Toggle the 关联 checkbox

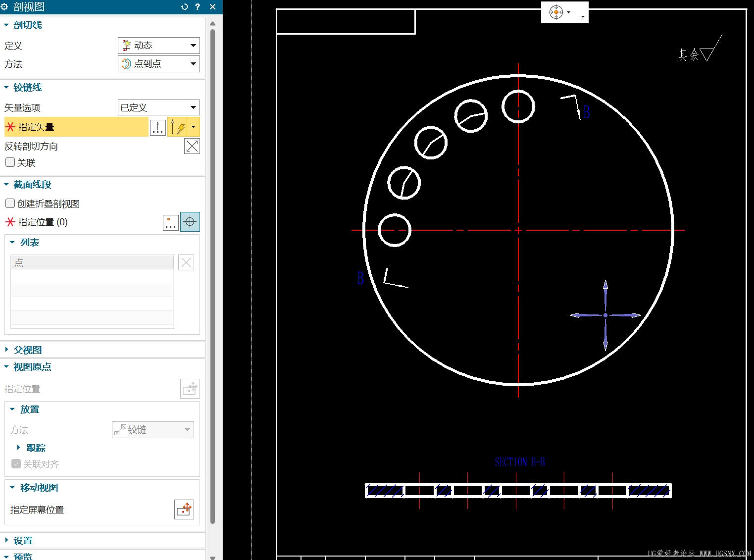coord(10,162)
